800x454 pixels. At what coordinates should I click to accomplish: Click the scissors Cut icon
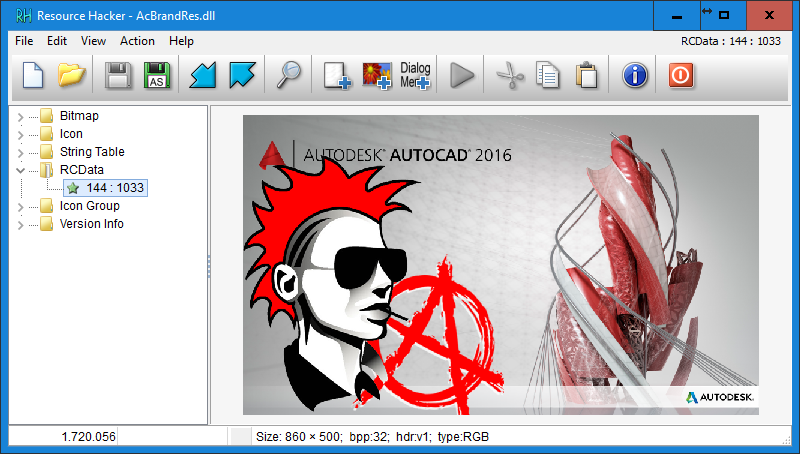[510, 75]
